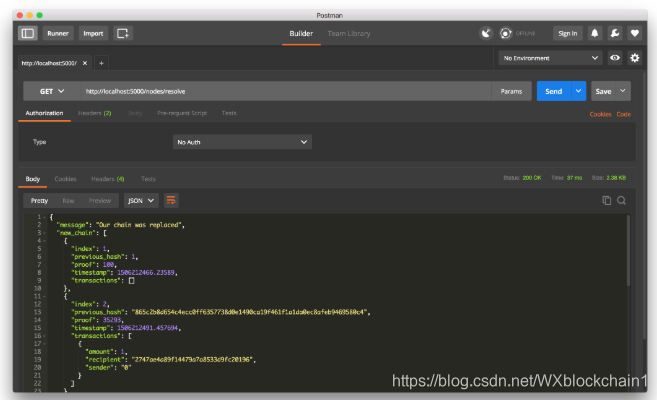Viewport: 657px width, 400px height.
Task: Switch to Team Library tab
Action: 349,34
